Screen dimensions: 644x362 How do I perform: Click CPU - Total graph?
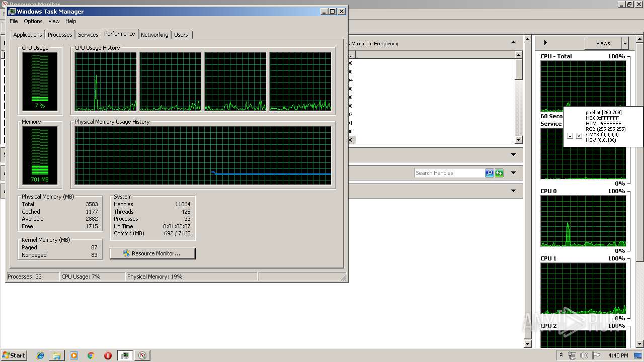(x=583, y=86)
